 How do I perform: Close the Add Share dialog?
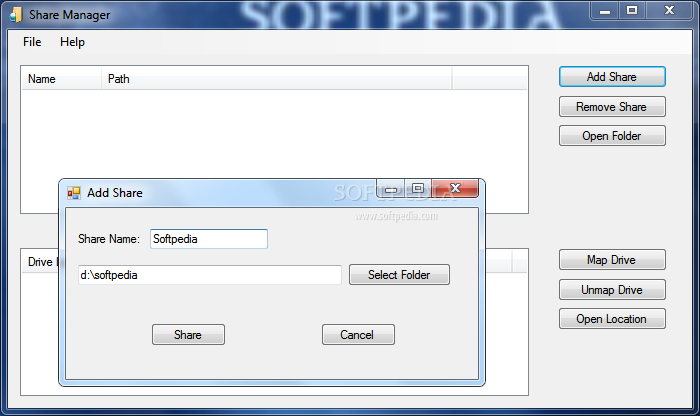point(455,188)
